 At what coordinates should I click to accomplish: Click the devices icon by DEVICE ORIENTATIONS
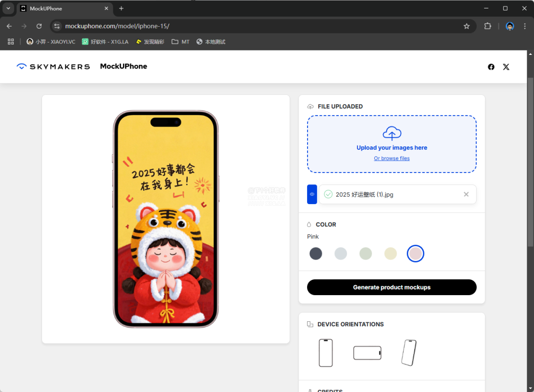[310, 324]
